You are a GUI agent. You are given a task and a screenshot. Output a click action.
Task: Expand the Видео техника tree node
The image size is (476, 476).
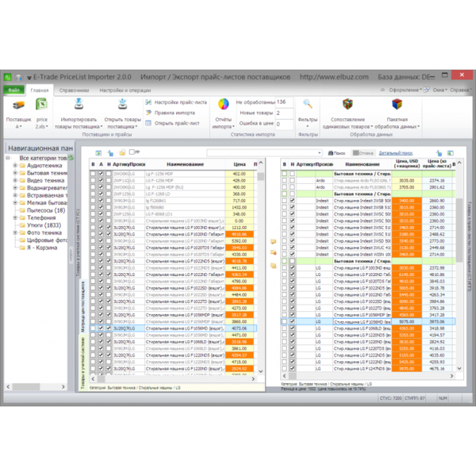coord(15,180)
